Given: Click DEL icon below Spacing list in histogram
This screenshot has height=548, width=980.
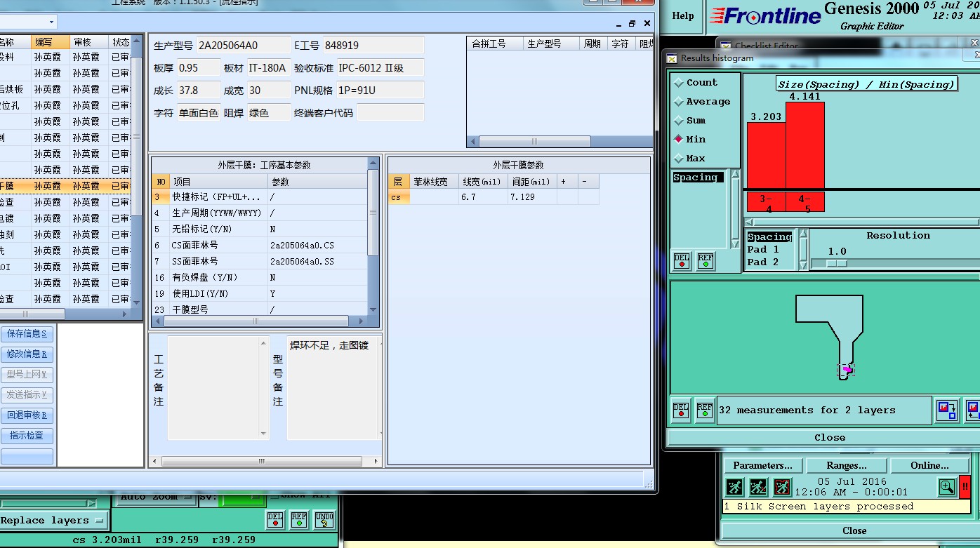Looking at the screenshot, I should click(681, 261).
